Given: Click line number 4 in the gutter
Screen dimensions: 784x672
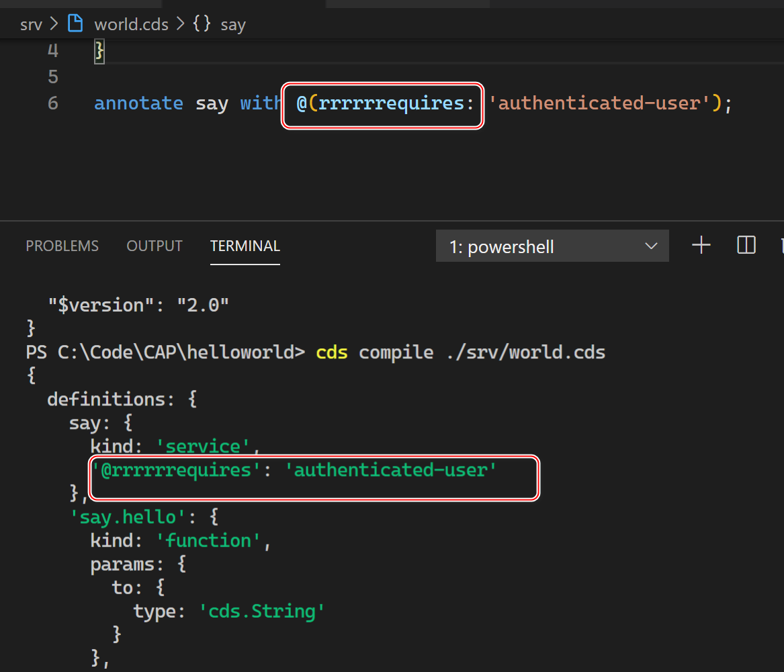Looking at the screenshot, I should point(53,50).
